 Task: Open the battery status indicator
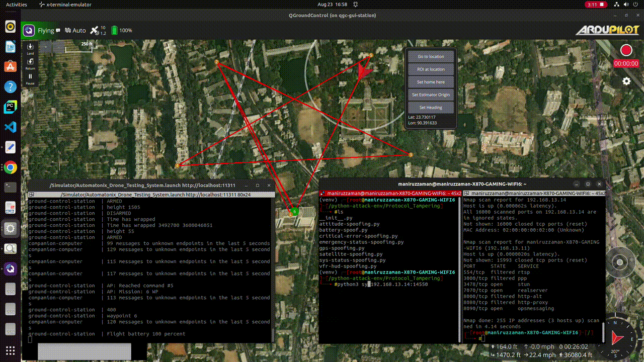[122, 30]
